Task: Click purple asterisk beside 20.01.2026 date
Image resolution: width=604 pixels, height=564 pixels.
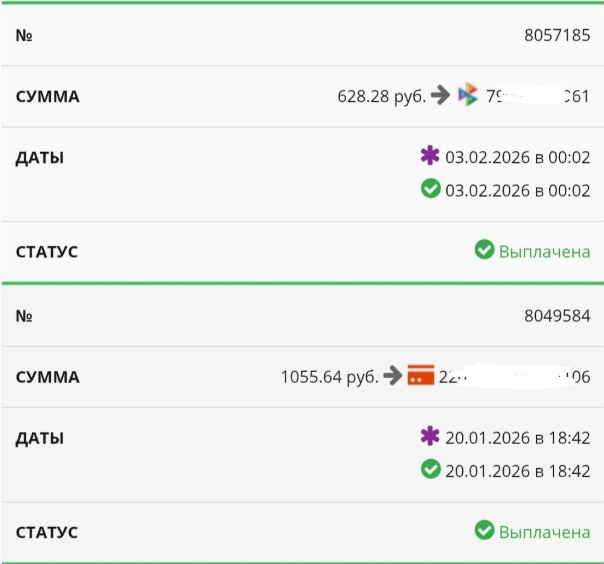Action: (430, 437)
